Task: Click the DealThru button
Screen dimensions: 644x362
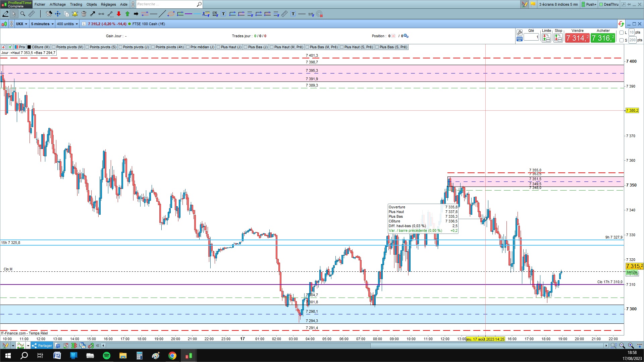Action: [609, 4]
